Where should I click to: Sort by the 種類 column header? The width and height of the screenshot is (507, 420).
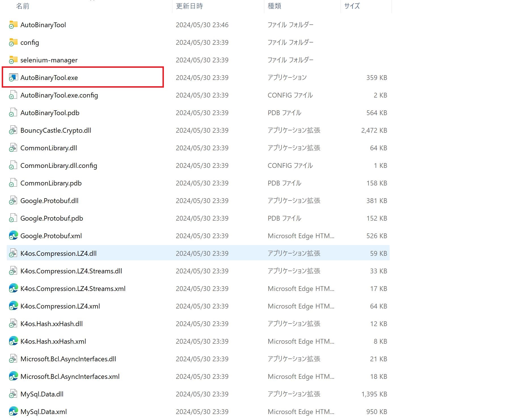point(274,6)
